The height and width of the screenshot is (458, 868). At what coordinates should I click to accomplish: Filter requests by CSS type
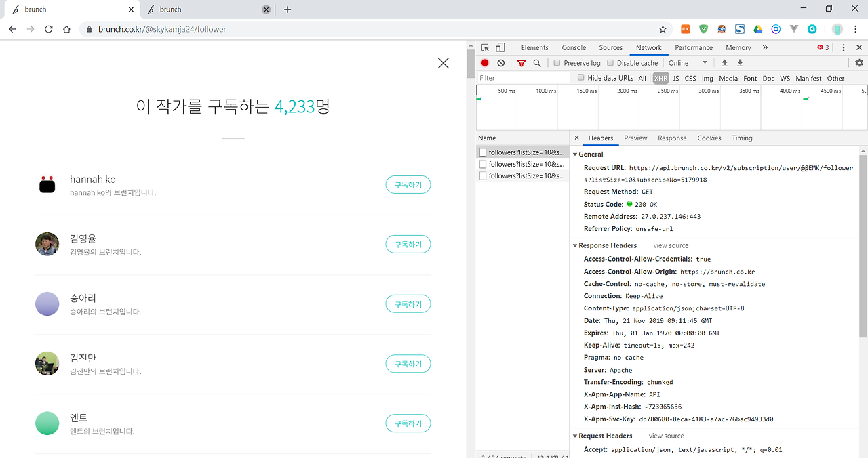pyautogui.click(x=690, y=78)
